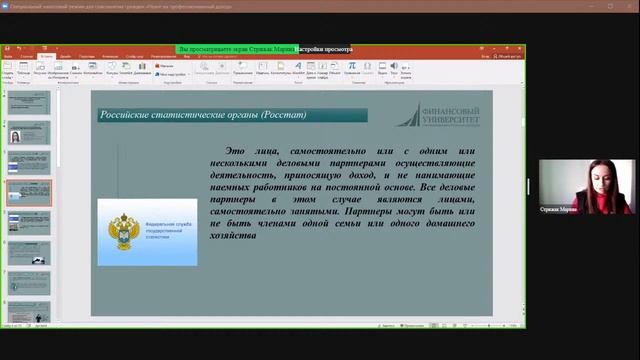Click the Chart icon in ribbon
This screenshot has width=640, height=360.
pos(142,69)
